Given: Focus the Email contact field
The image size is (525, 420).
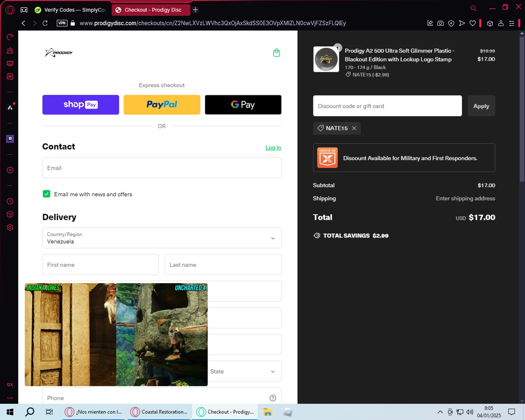Looking at the screenshot, I should pos(162,168).
